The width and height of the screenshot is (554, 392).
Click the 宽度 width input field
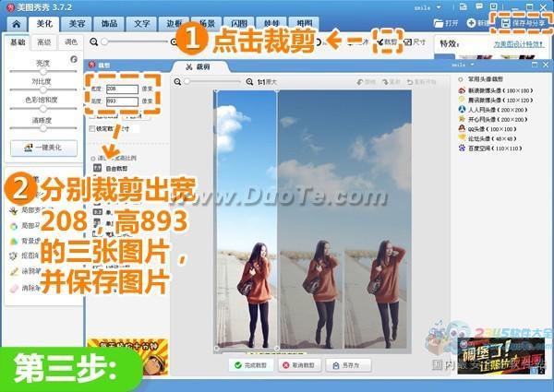point(121,88)
